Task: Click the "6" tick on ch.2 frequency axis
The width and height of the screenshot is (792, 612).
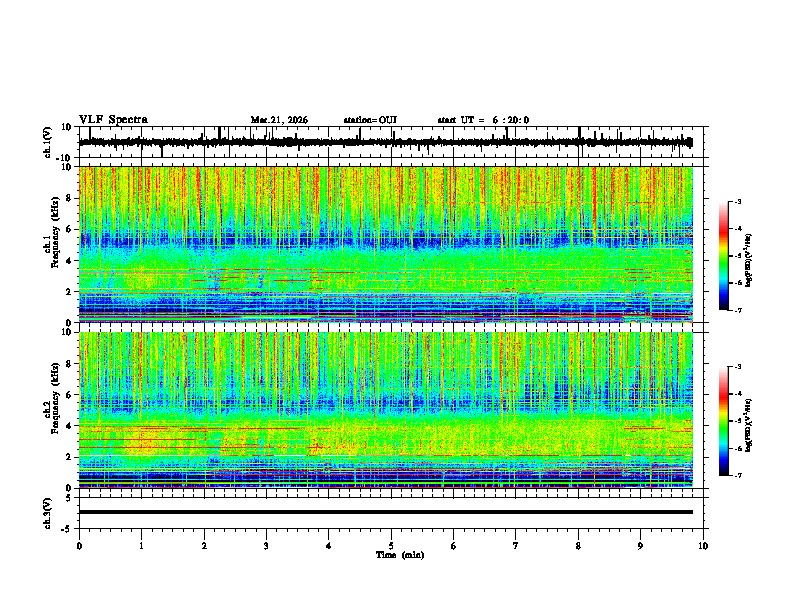Action: click(x=70, y=394)
